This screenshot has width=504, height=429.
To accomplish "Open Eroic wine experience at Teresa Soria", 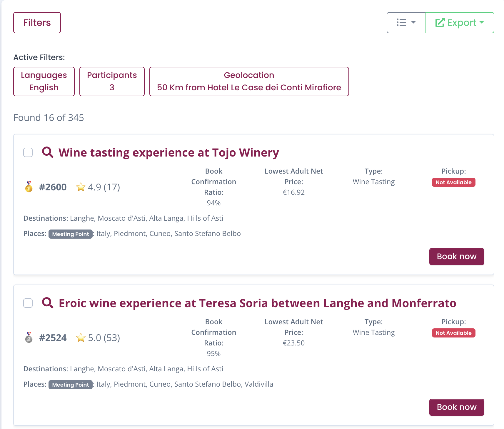I will click(257, 303).
